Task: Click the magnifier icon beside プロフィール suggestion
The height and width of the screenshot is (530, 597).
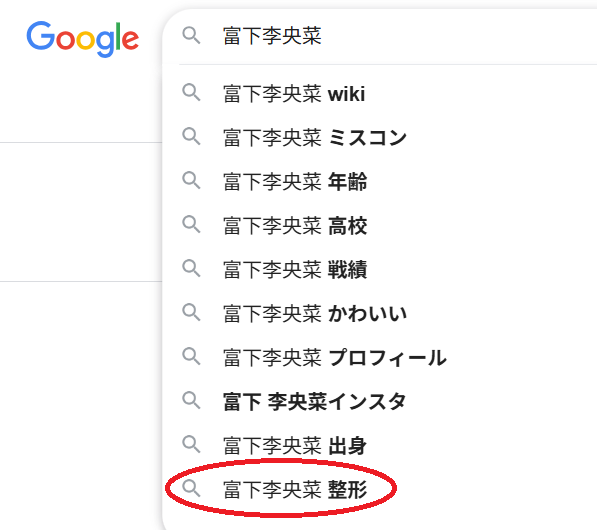Action: pos(191,356)
